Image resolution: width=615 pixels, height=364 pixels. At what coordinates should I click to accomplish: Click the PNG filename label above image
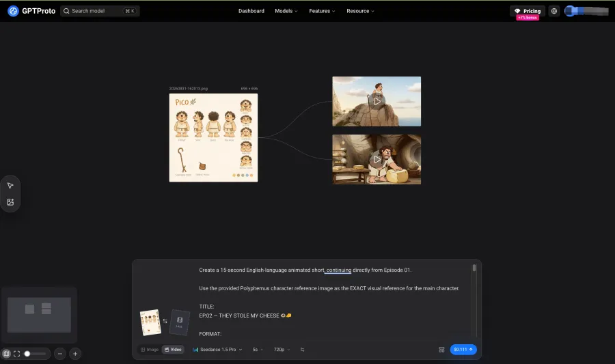(189, 89)
